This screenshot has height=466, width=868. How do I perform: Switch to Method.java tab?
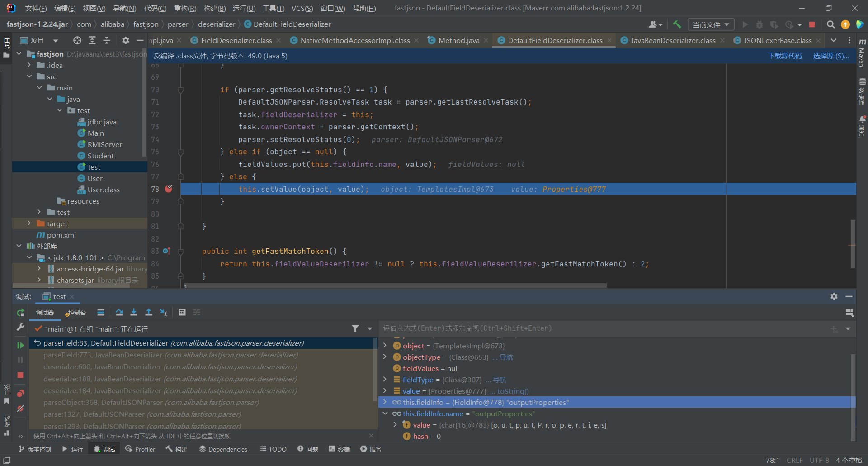pos(459,40)
